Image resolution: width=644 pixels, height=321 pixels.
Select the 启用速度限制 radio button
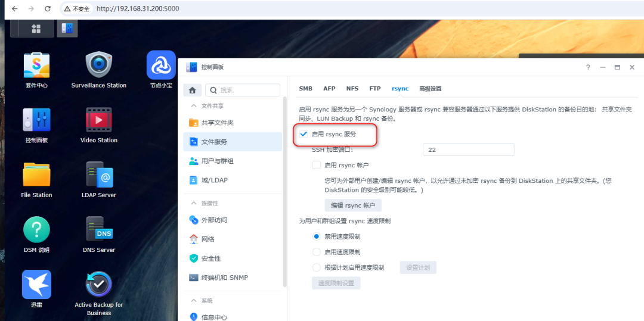point(316,252)
